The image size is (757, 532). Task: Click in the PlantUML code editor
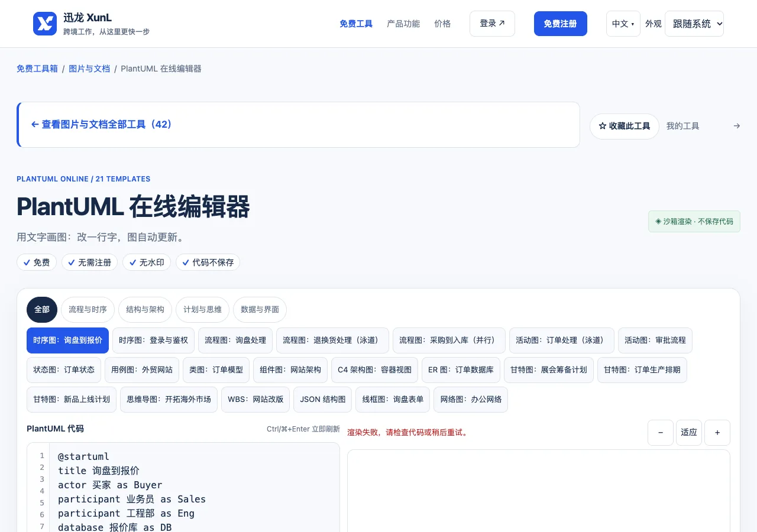[x=195, y=488]
